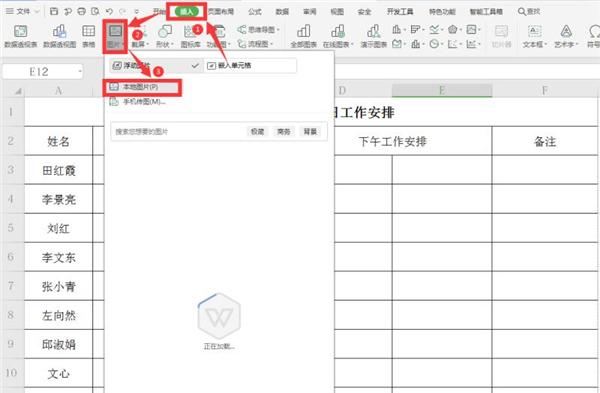Open the 安全 tab
The height and width of the screenshot is (393, 600).
364,11
